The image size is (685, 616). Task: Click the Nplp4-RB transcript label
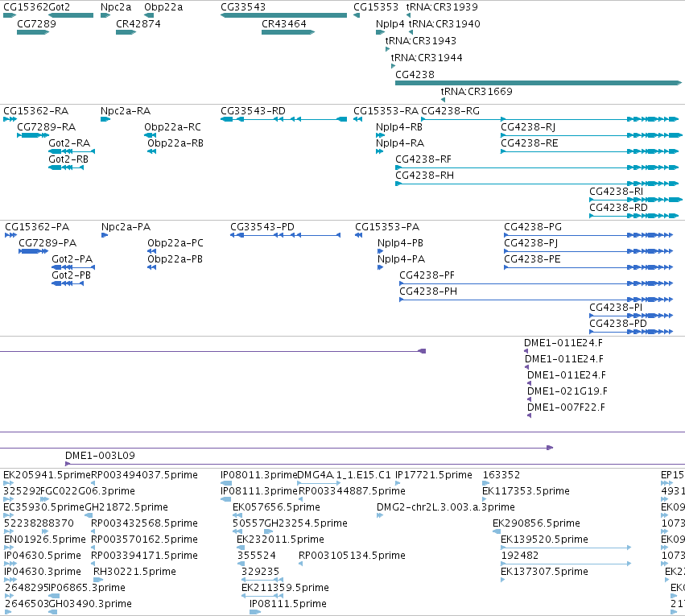399,127
